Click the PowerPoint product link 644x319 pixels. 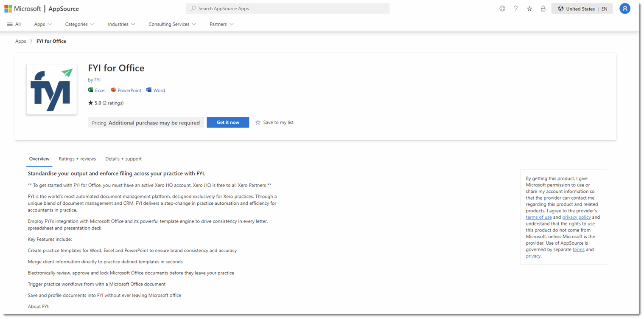point(126,90)
